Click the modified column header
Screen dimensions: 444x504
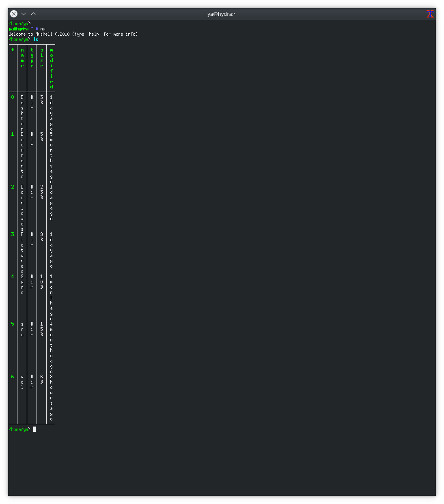(x=51, y=68)
